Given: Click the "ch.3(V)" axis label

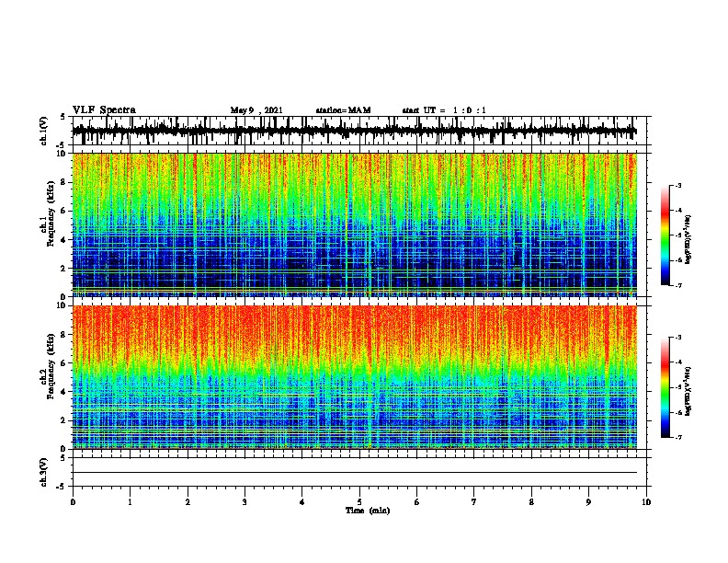Looking at the screenshot, I should pos(44,472).
